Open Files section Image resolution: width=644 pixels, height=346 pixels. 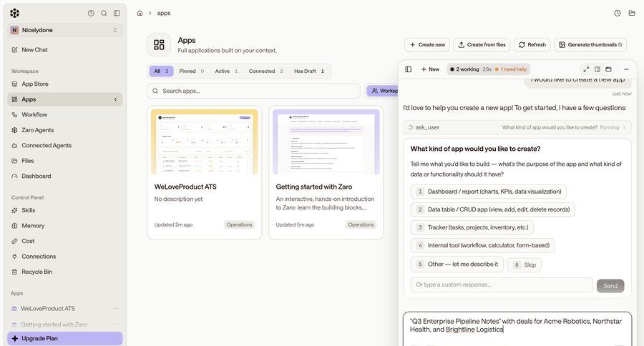65,160
